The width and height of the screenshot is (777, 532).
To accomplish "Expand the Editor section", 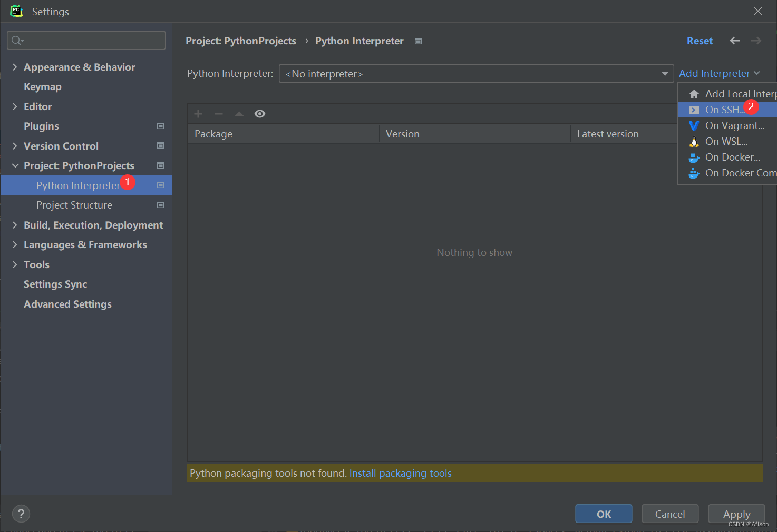I will click(15, 106).
